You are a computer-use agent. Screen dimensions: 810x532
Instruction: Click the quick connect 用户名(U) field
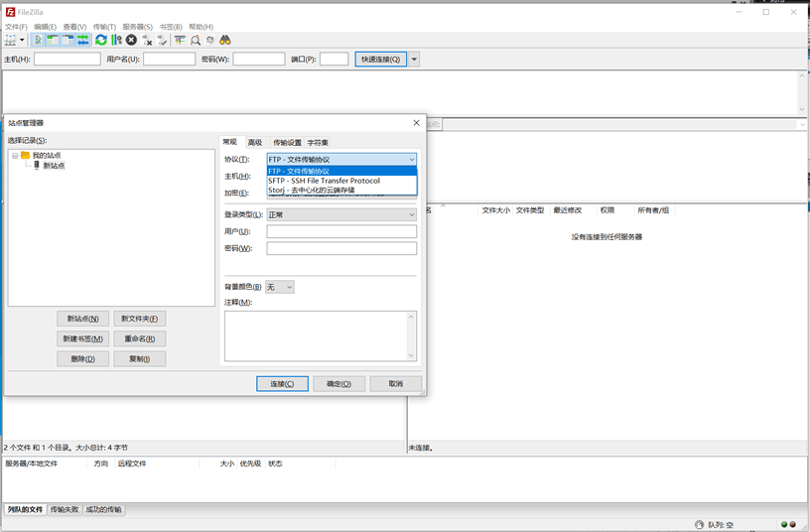click(x=169, y=60)
